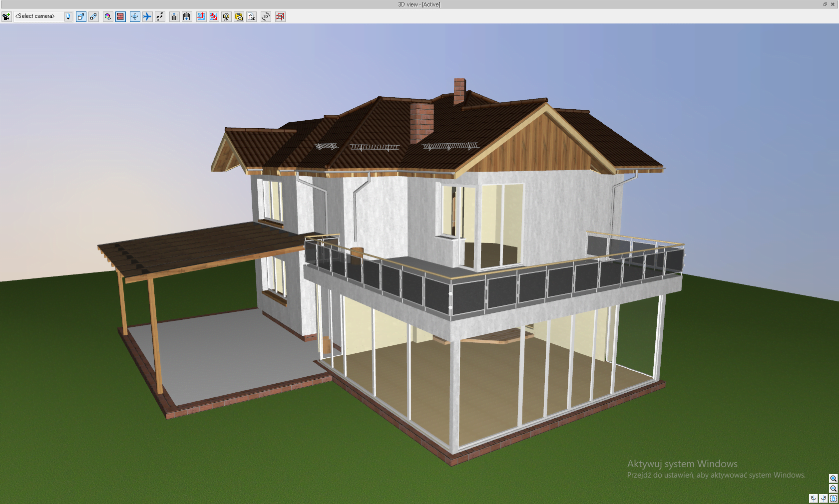Expand the 3D rotation options
The height and width of the screenshot is (504, 839).
click(x=265, y=16)
